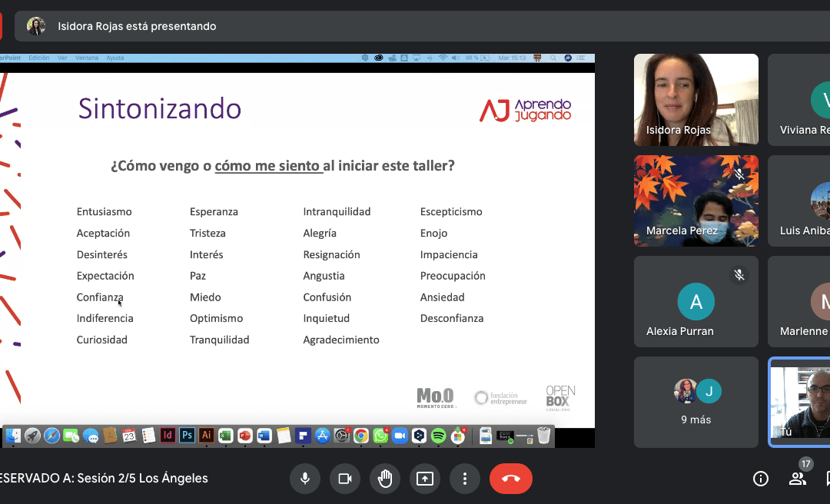This screenshot has height=504, width=830.
Task: Open Microsoft PowerPoint in the dock
Action: pyautogui.click(x=244, y=436)
